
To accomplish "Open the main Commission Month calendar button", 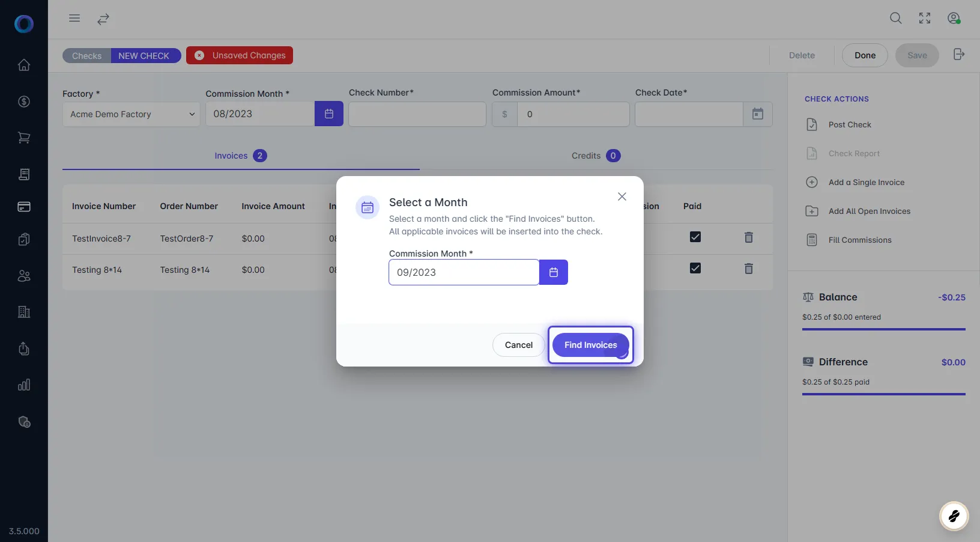I will pyautogui.click(x=329, y=114).
